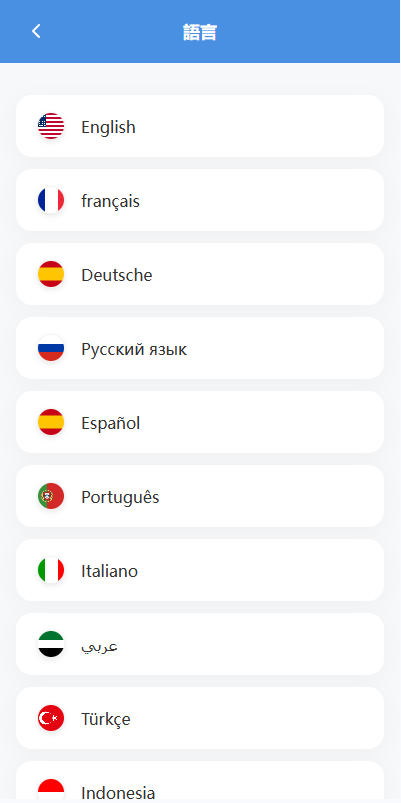Screen dimensions: 401x803
Task: Click the flag next to Español
Action: coord(51,422)
